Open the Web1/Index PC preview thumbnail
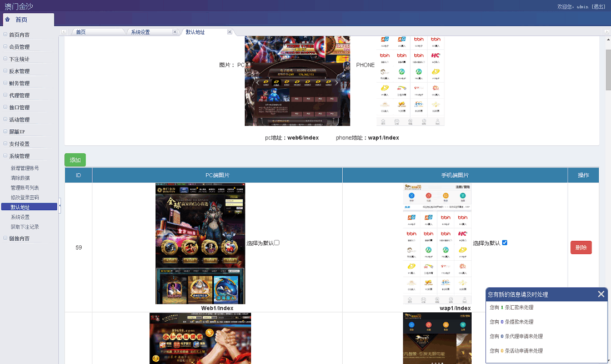Screen dimensions: 611x364 coord(200,243)
